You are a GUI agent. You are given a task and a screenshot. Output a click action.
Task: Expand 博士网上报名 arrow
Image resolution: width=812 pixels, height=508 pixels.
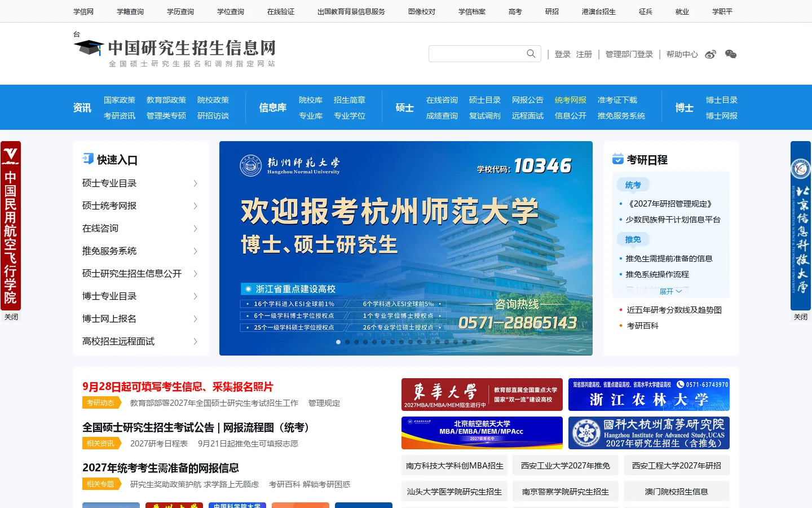pos(195,319)
